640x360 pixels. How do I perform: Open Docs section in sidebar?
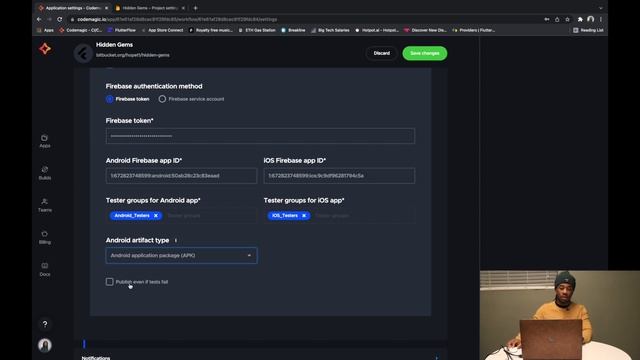45,269
